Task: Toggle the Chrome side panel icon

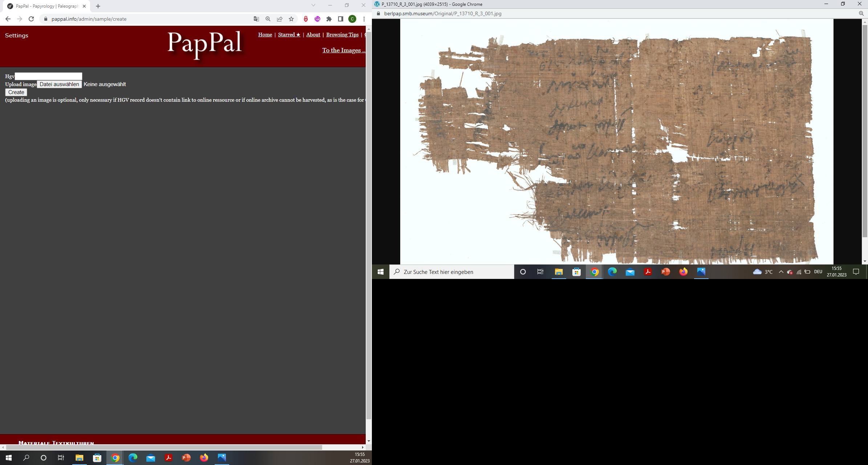Action: click(341, 19)
